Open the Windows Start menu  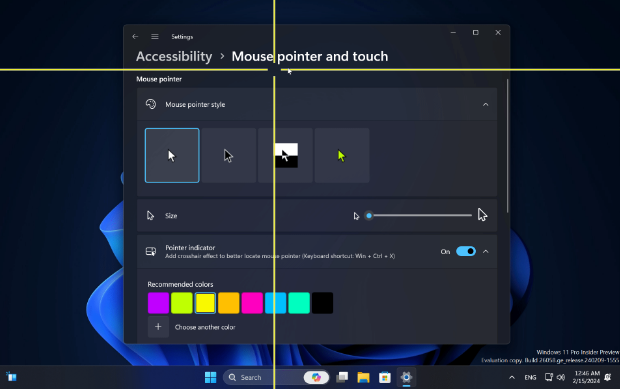[210, 377]
